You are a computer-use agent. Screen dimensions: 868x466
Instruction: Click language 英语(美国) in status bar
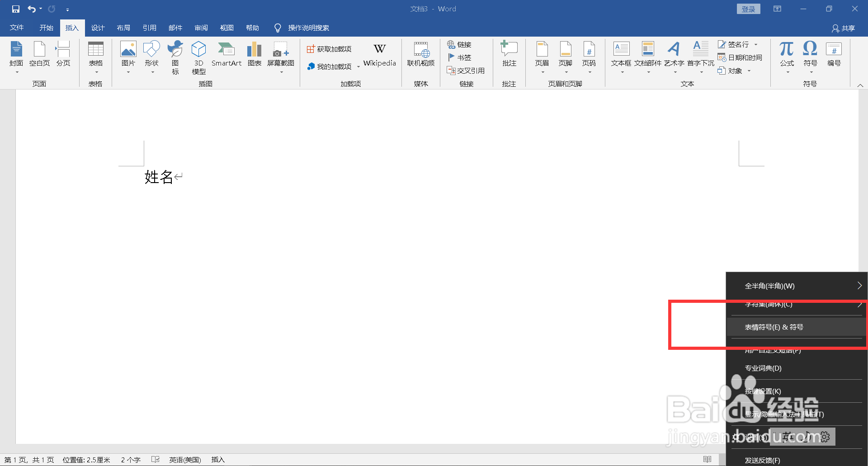click(185, 460)
